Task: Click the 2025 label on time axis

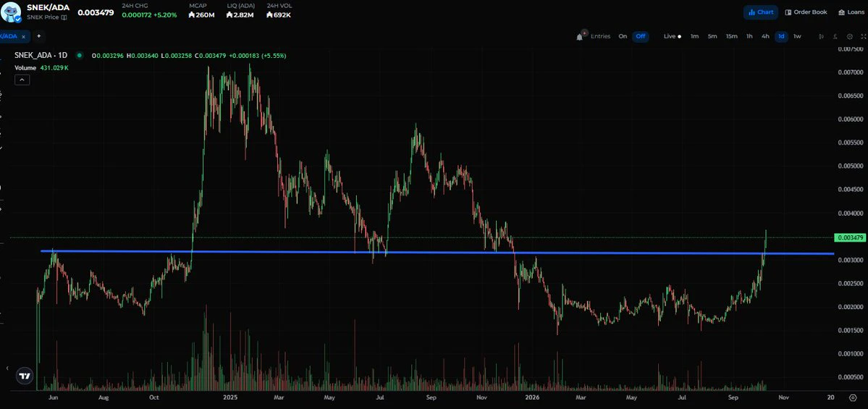Action: tap(230, 397)
